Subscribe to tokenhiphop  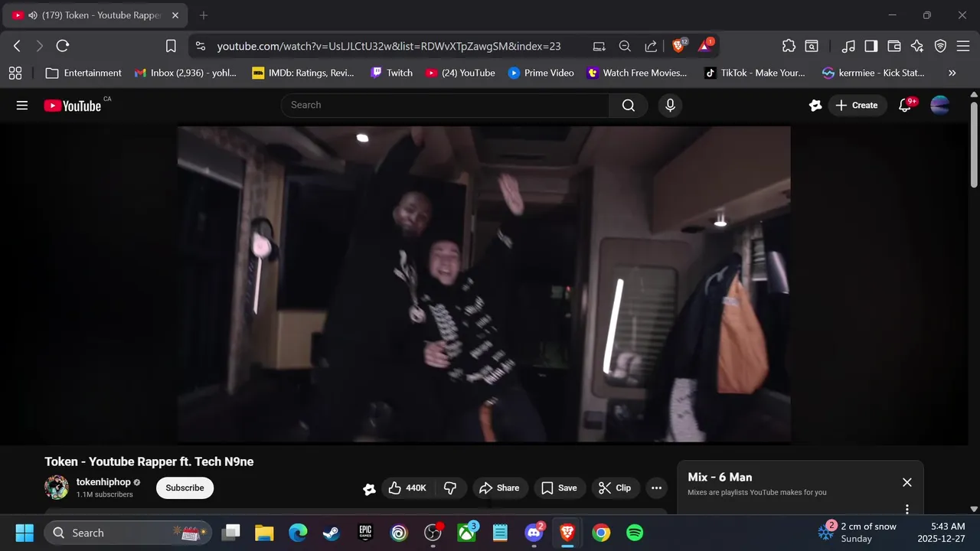coord(185,487)
